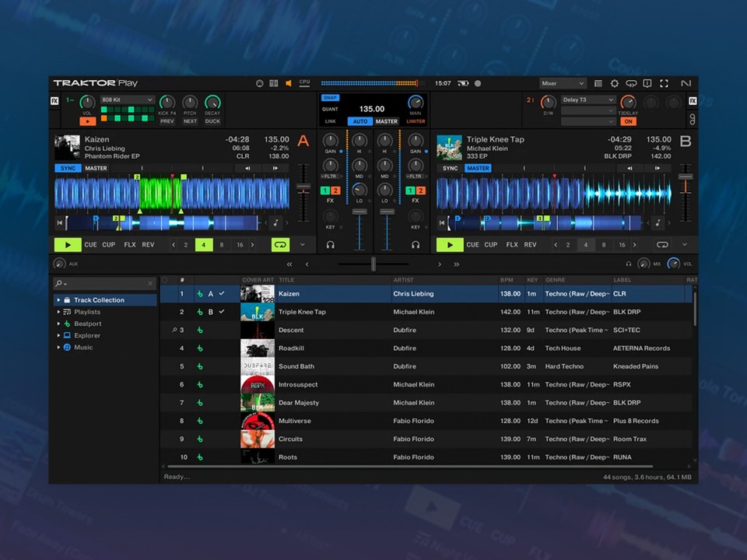Open the MIDI controller indicator icon
747x560 pixels.
point(260,83)
